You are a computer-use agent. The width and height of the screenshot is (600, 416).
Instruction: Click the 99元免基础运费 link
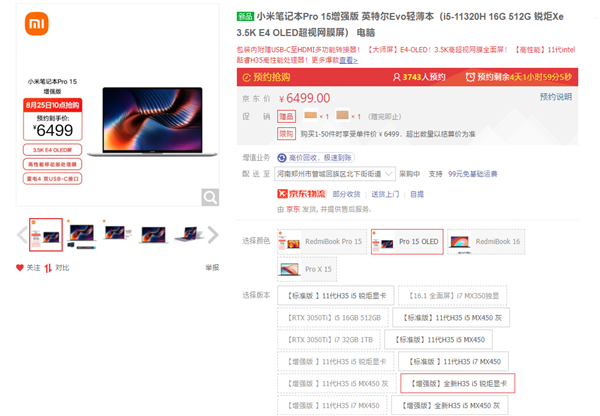[x=473, y=174]
